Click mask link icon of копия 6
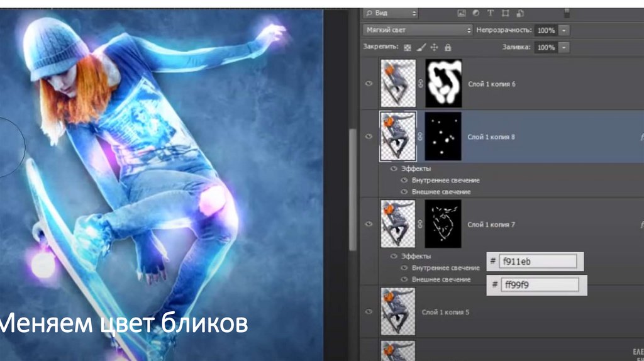The image size is (644, 361). [x=420, y=84]
